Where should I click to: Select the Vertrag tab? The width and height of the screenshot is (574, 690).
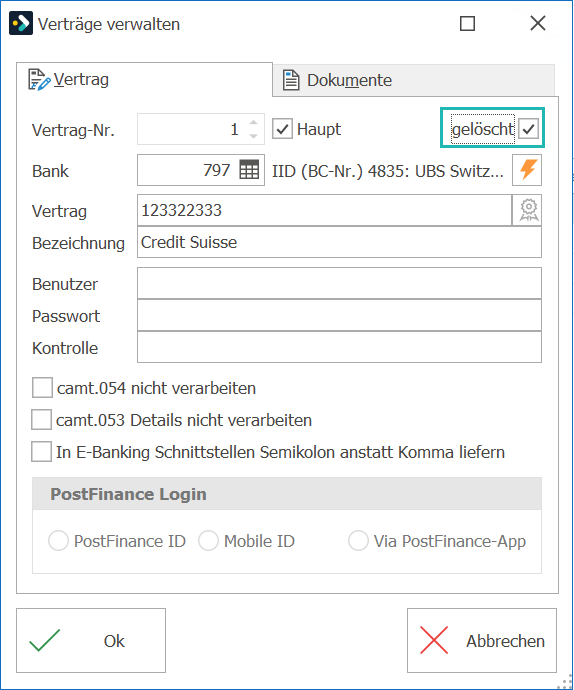(144, 80)
